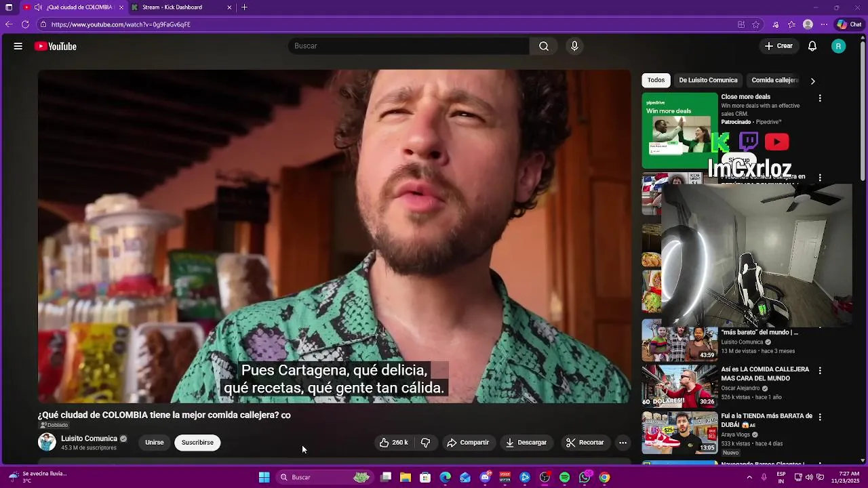Open the Luisito Comunica channel avatar
Screen dimensions: 868x488
click(x=47, y=443)
